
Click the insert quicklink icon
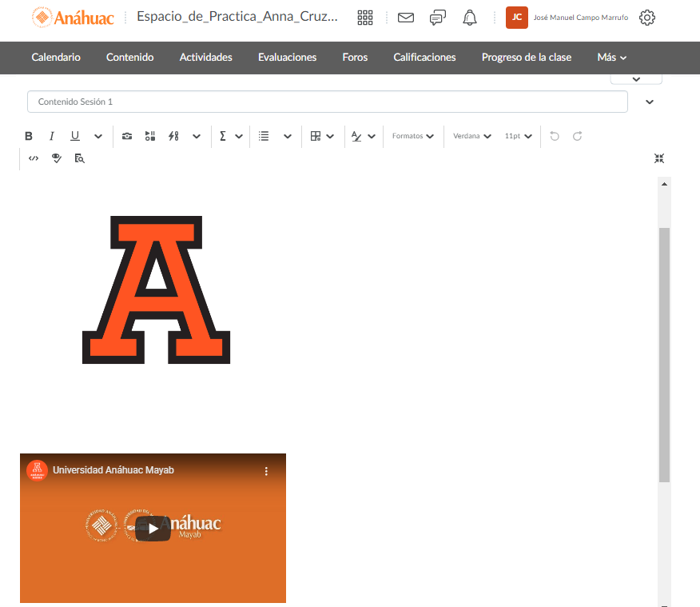click(x=173, y=136)
